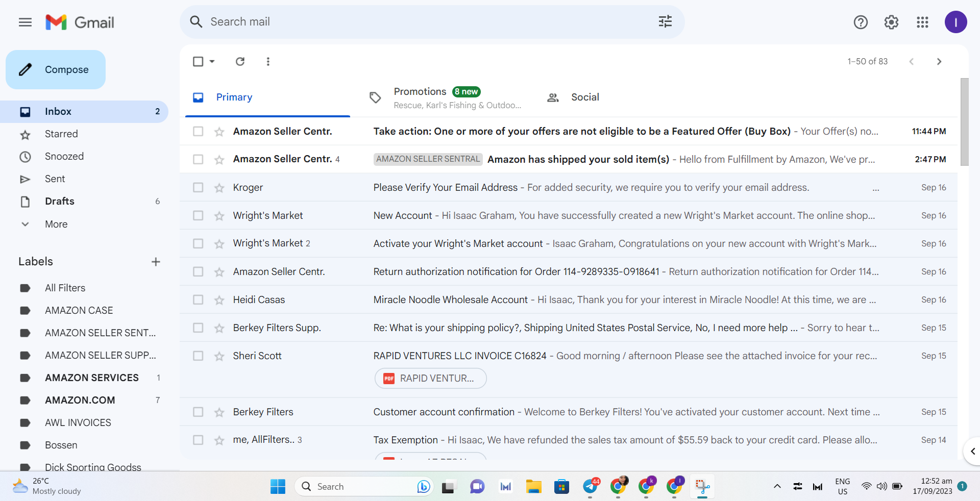Open search filter options icon
This screenshot has width=980, height=501.
pyautogui.click(x=665, y=21)
